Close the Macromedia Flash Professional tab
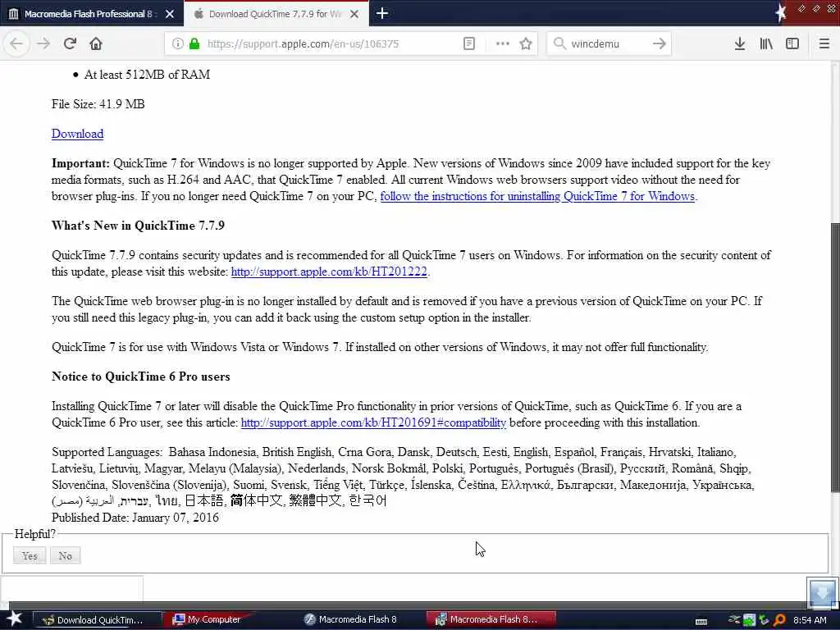The height and width of the screenshot is (630, 840). [x=170, y=14]
